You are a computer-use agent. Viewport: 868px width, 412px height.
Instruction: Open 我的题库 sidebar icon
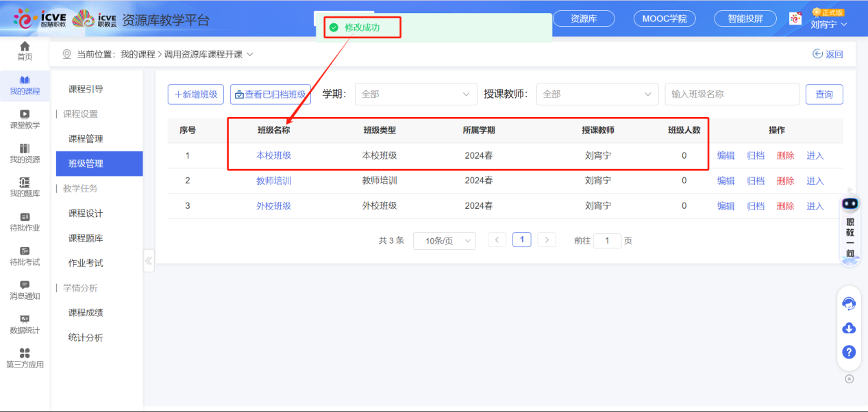25,183
